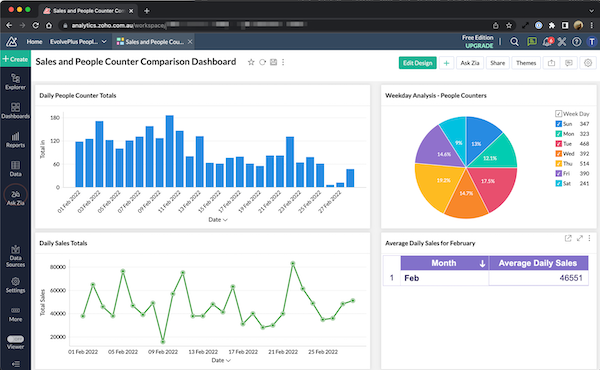Open Data Sources in the sidebar

[15, 256]
